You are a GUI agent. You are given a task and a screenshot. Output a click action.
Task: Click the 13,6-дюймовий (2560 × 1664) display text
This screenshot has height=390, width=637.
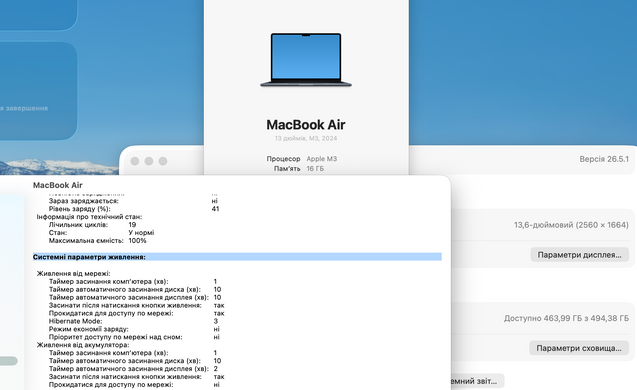[x=571, y=225]
